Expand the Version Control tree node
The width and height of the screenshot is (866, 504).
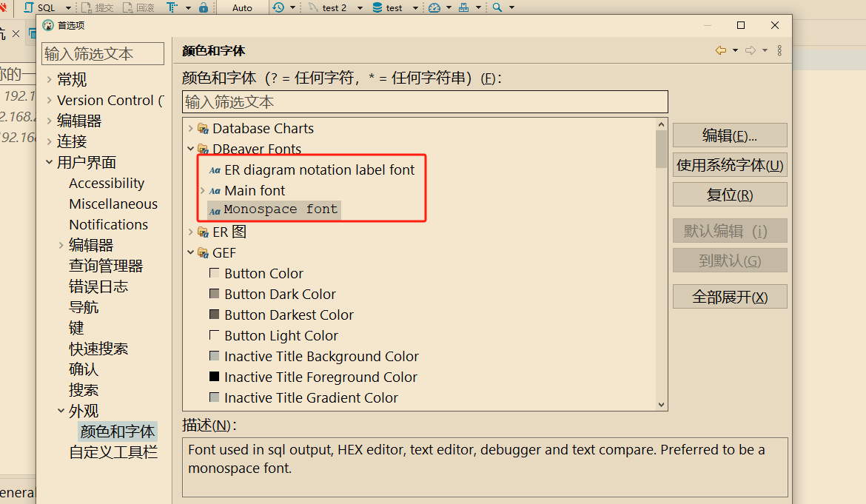[49, 101]
